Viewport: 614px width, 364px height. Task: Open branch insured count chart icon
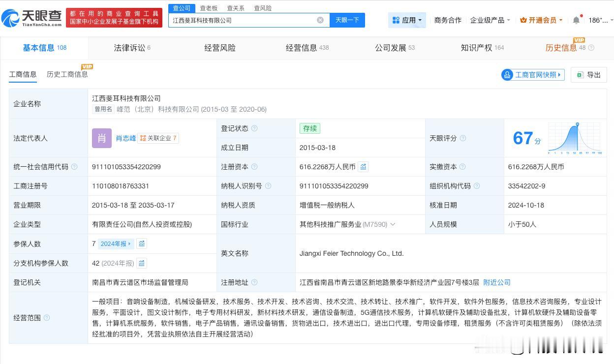142,263
